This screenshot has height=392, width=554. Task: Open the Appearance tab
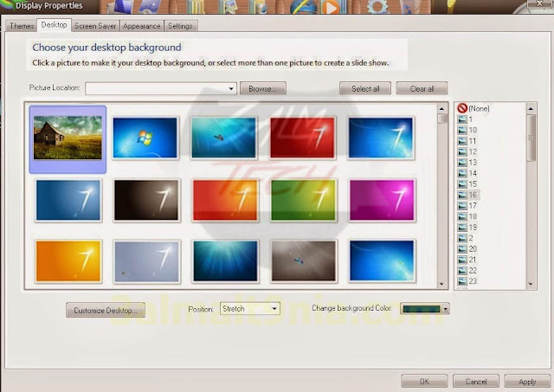tap(142, 26)
